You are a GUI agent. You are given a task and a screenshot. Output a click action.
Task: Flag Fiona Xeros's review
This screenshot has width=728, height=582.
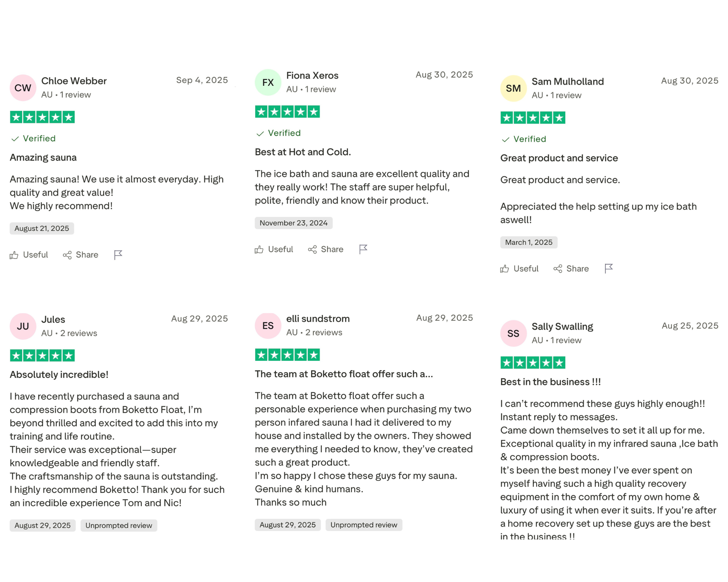point(363,249)
